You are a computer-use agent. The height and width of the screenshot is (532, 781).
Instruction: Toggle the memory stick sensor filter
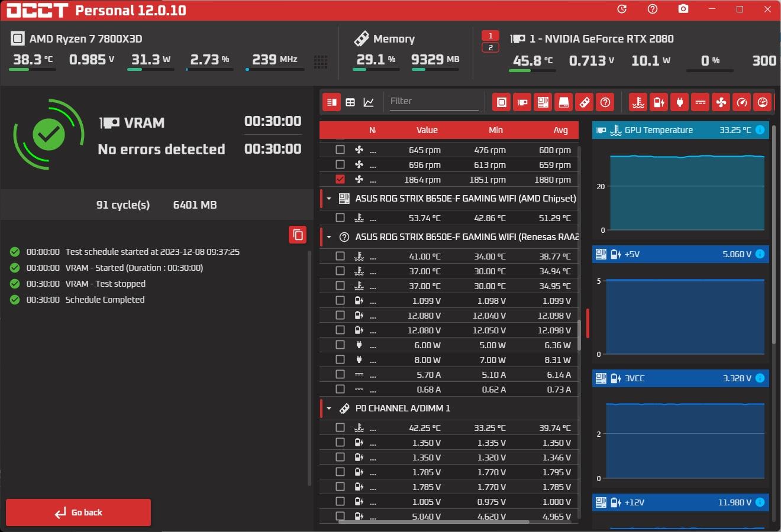click(585, 102)
